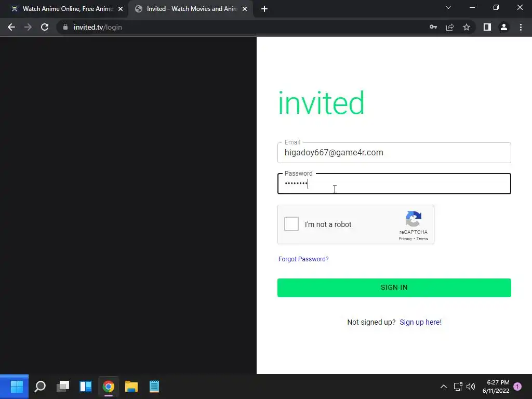Open the Notepad taskbar icon

pos(154,387)
